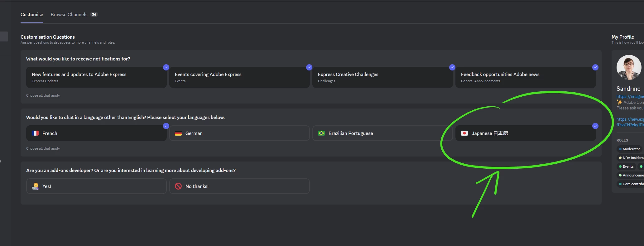Click the add-ons developer question text
The width and height of the screenshot is (644, 246).
pos(131,170)
